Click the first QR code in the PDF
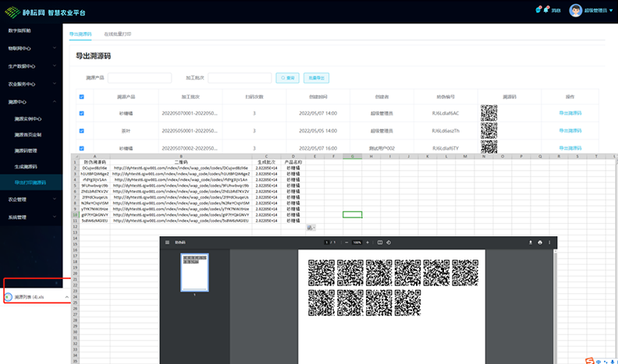 [321, 273]
